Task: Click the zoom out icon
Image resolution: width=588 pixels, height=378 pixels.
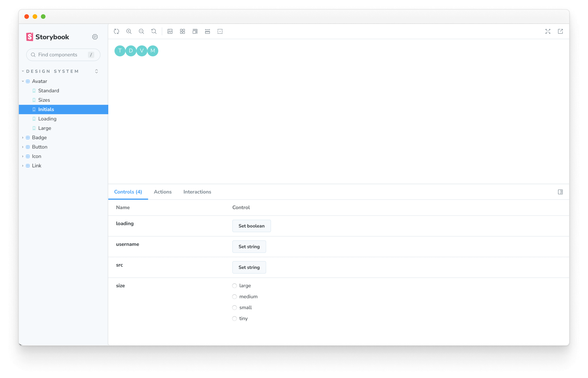Action: pos(141,31)
